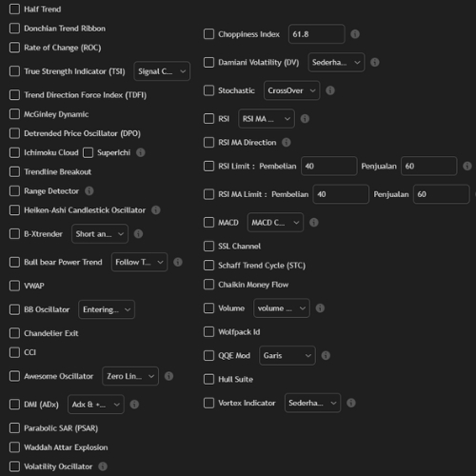
Task: Enable Wolfpack Id checkbox
Action: 208,332
